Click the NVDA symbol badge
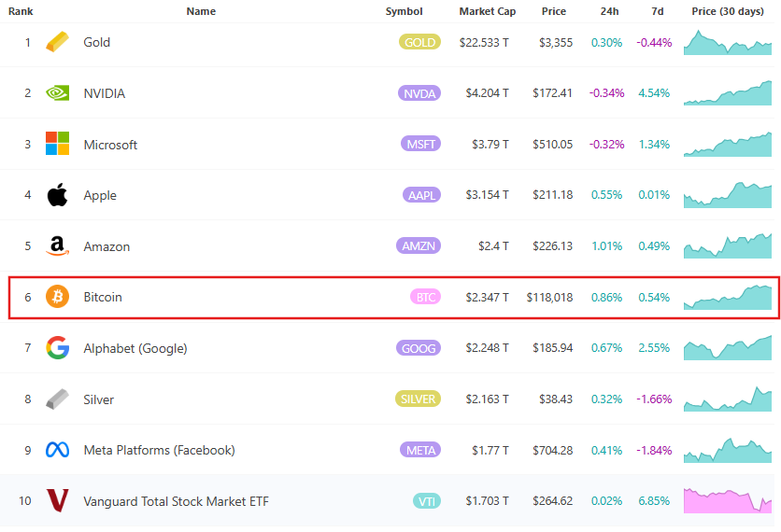The width and height of the screenshot is (781, 532). pos(419,93)
